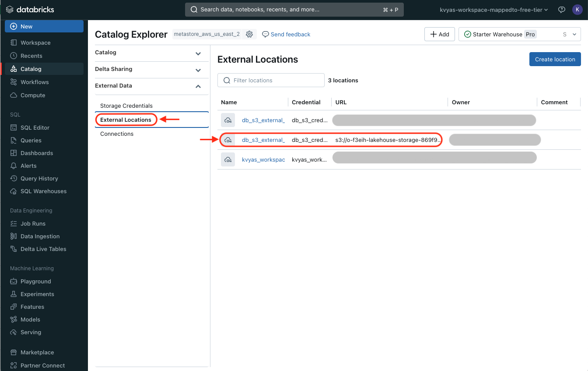Screen dimensions: 588x371
Task: Open Marketplace from sidebar
Action: [37, 352]
